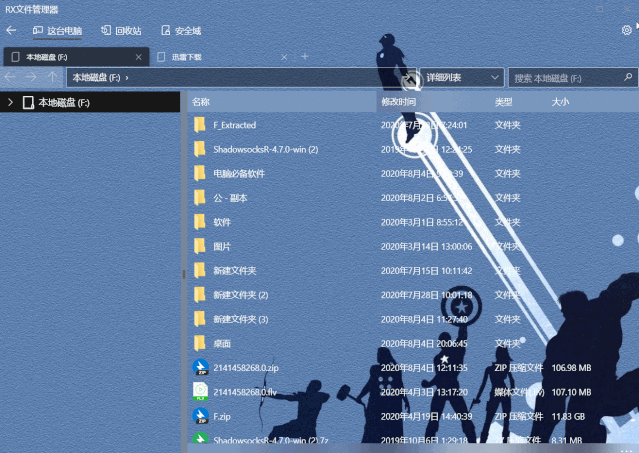Click the 107.10 MB size cell
This screenshot has height=453, width=639.
571,392
